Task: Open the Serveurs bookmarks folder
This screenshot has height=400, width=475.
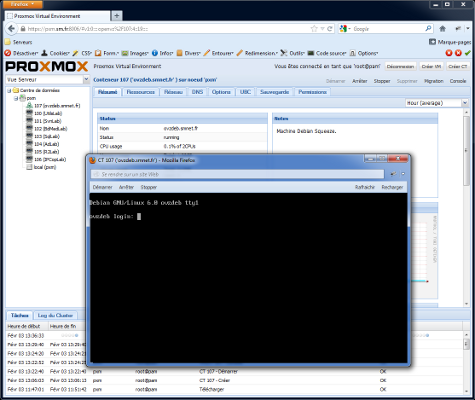Action: pos(19,42)
